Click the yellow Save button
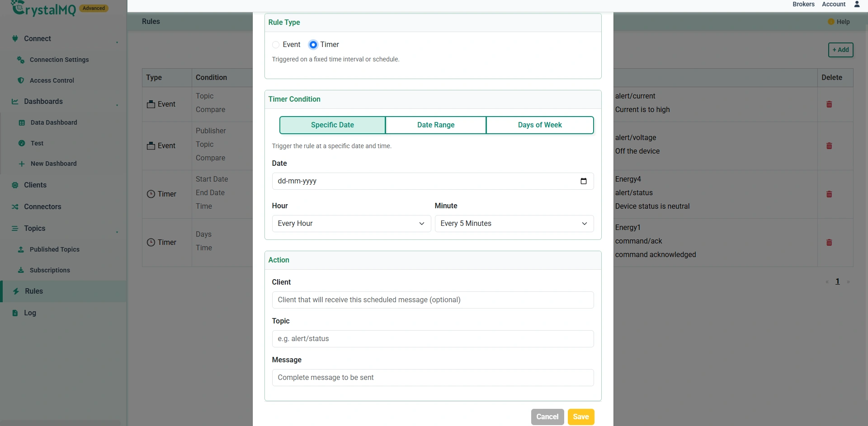868x426 pixels. coord(581,417)
